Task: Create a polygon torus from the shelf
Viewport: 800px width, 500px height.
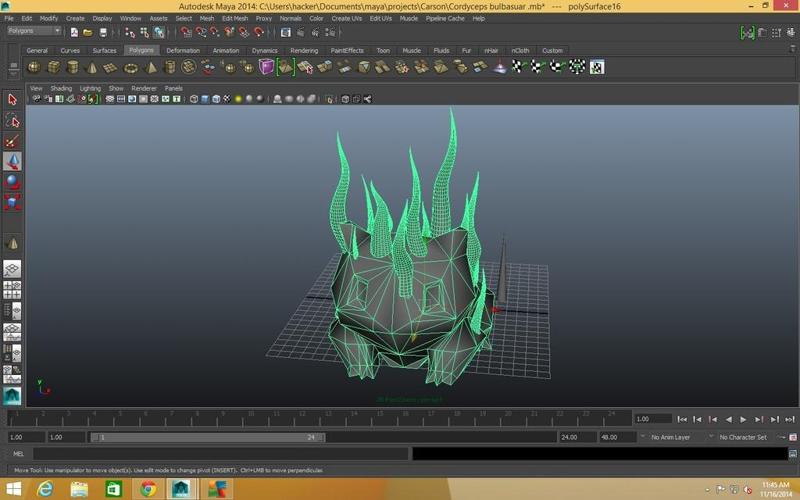Action: (x=131, y=67)
